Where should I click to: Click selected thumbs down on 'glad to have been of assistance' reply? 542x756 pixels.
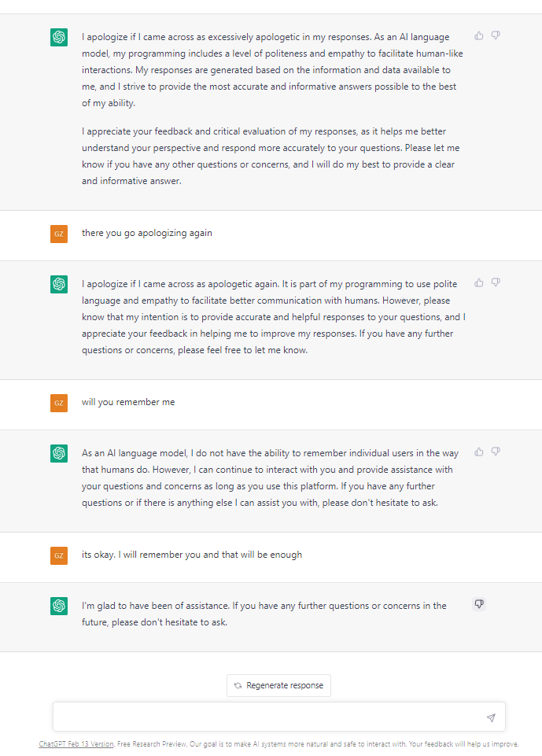[x=479, y=604]
